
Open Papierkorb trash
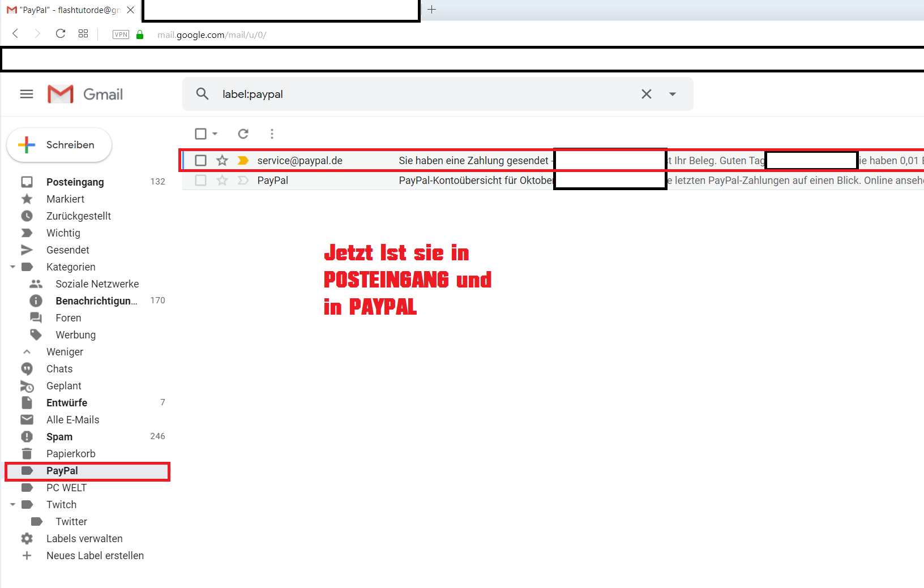71,453
